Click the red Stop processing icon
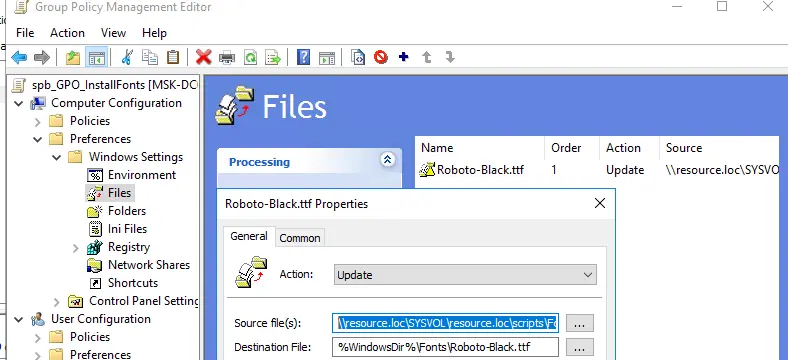 click(381, 57)
